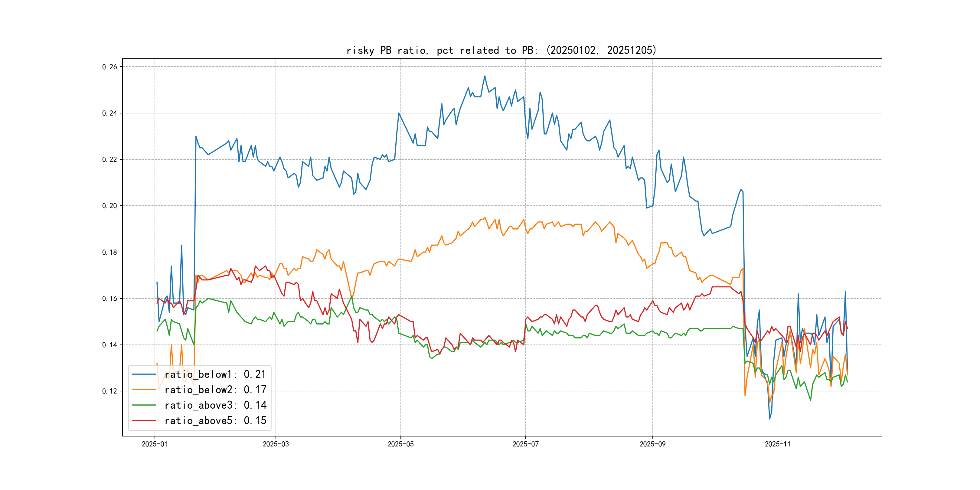
Task: Click the 2025-03 x-axis tick label
Action: point(276,444)
